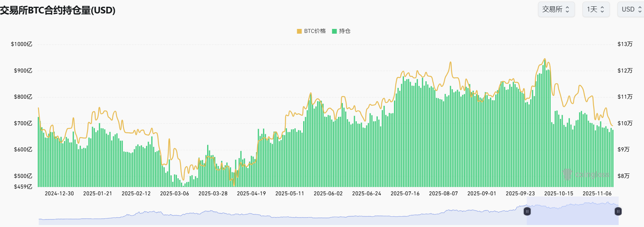The image size is (644, 227).
Task: Click the left range slider handle
Action: pos(527,212)
